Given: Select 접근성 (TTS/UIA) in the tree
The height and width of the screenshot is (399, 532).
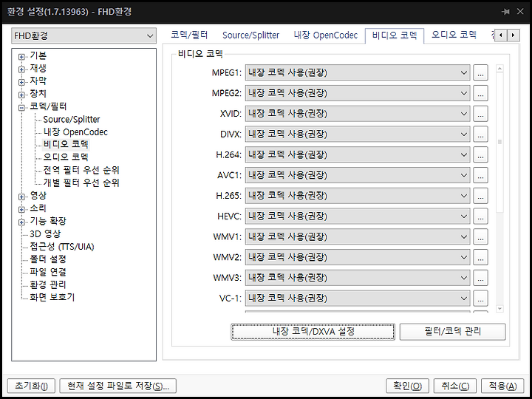Looking at the screenshot, I should 62,247.
